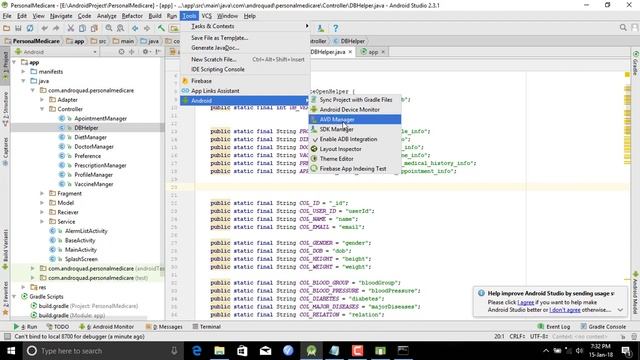This screenshot has width=640, height=360.
Task: Select PrescriptionManager in project tree
Action: (100, 165)
